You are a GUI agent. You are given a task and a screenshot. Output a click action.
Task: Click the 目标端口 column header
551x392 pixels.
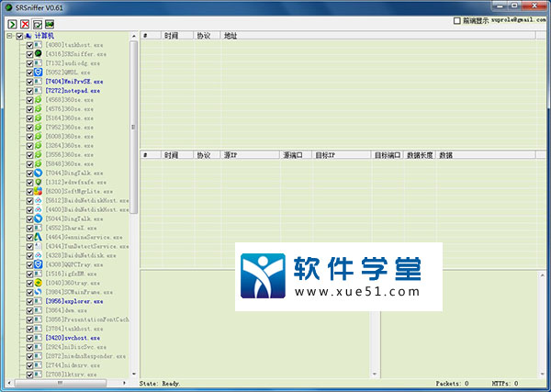[x=387, y=155]
